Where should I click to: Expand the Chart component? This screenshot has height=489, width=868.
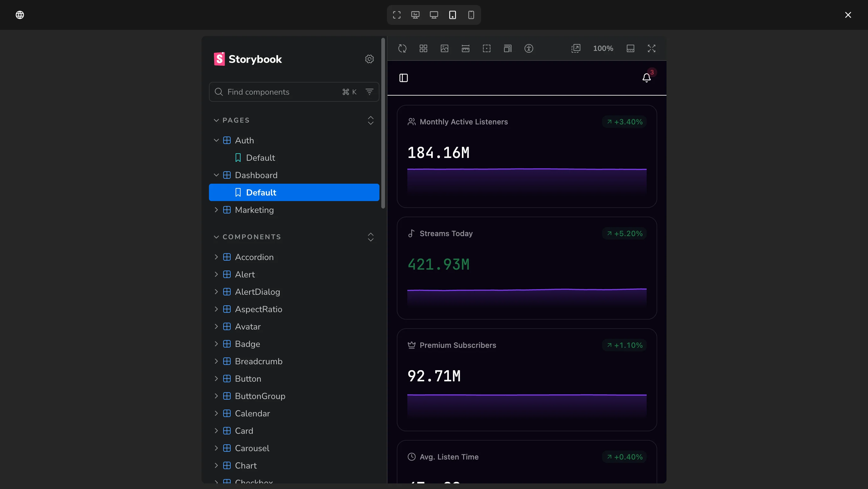pos(294,465)
